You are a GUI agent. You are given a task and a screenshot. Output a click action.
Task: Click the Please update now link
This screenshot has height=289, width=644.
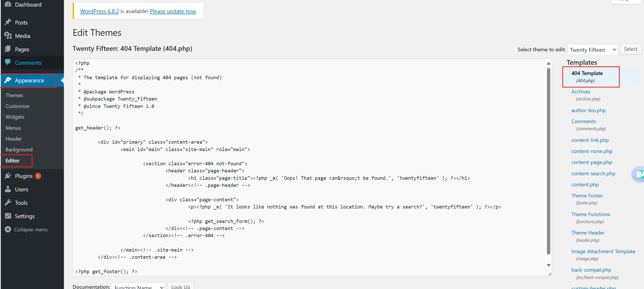(173, 11)
